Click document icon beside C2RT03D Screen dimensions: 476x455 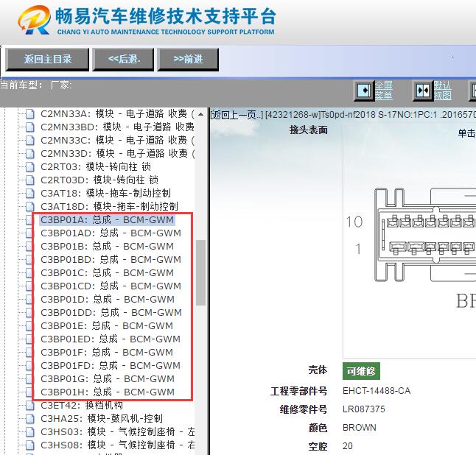click(29, 180)
